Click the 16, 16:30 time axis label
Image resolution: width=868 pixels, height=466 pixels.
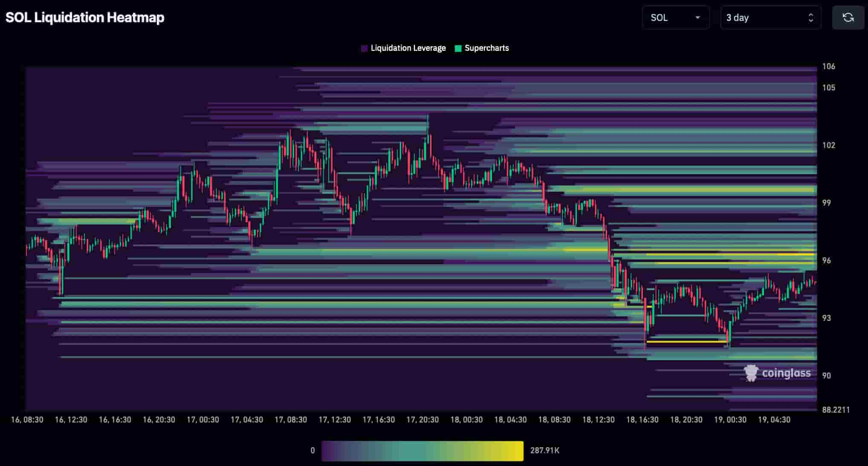[115, 419]
